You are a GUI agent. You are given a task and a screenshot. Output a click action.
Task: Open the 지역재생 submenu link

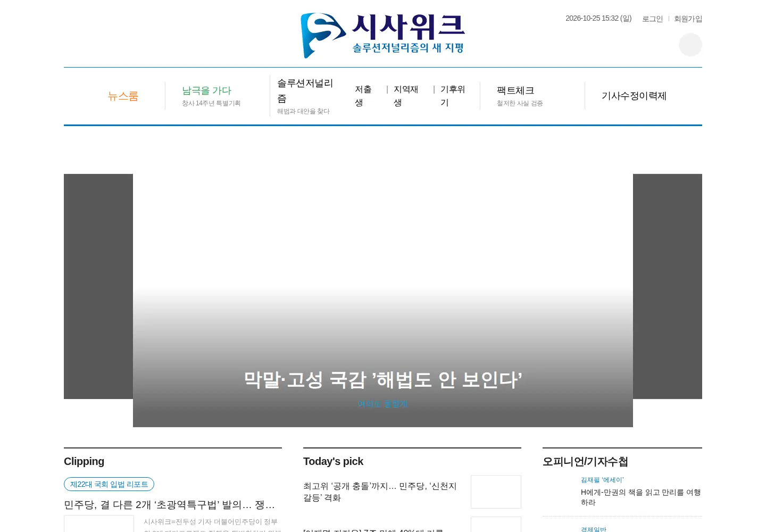coord(406,96)
